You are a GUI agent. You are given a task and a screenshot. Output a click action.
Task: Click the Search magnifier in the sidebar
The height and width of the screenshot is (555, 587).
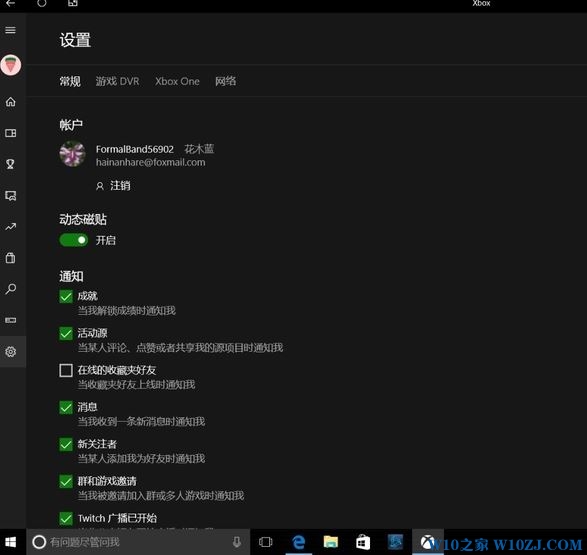10,289
